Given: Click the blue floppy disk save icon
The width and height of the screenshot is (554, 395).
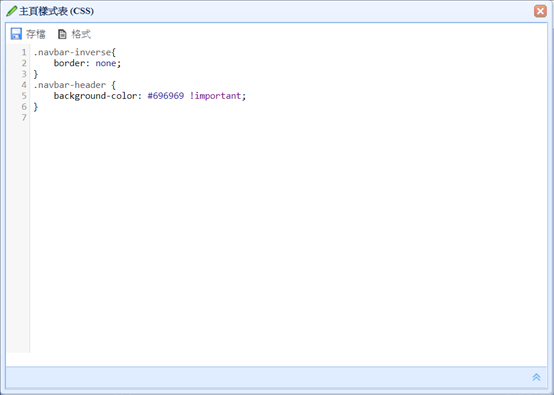Looking at the screenshot, I should pyautogui.click(x=16, y=34).
